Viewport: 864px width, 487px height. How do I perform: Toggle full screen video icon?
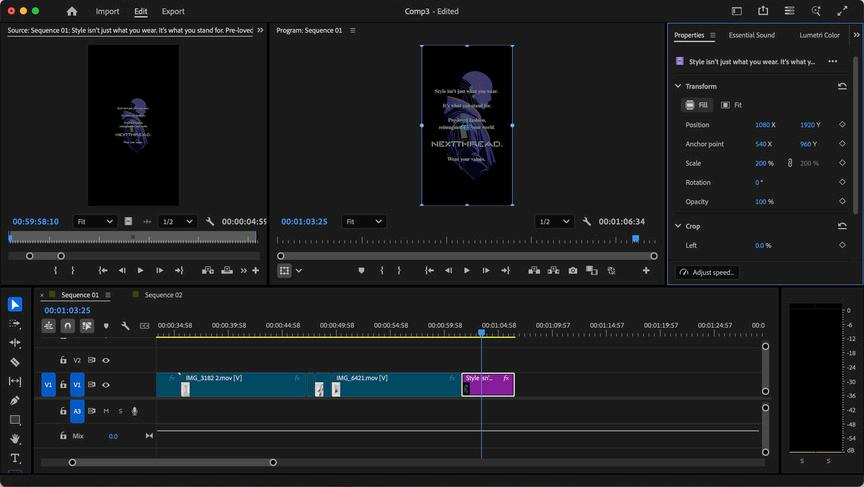(842, 11)
